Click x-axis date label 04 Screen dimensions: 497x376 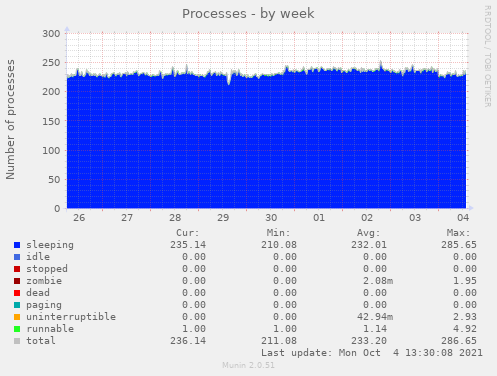coord(463,218)
